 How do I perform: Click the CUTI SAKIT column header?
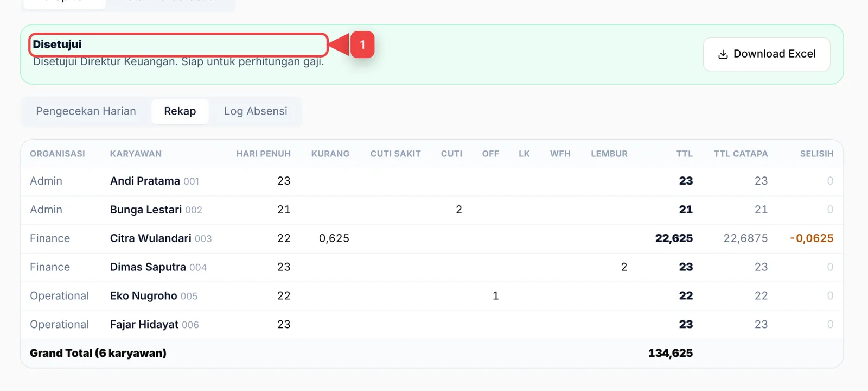pyautogui.click(x=395, y=154)
